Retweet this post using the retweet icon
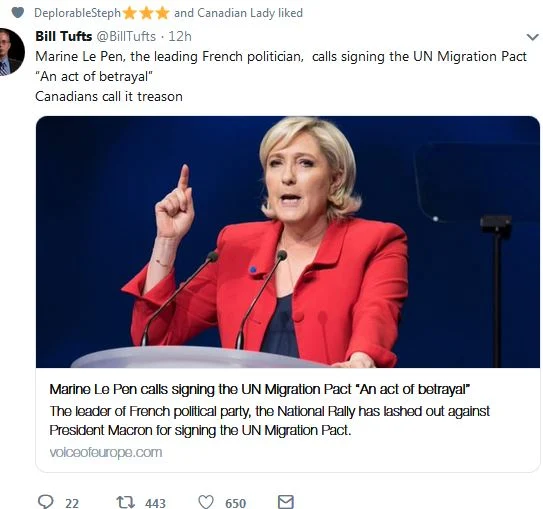 pyautogui.click(x=125, y=502)
